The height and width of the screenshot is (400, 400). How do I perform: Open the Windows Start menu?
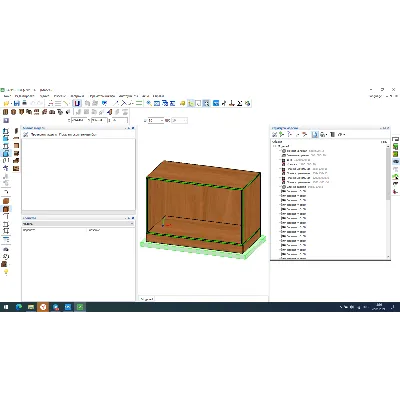[x=6, y=307]
